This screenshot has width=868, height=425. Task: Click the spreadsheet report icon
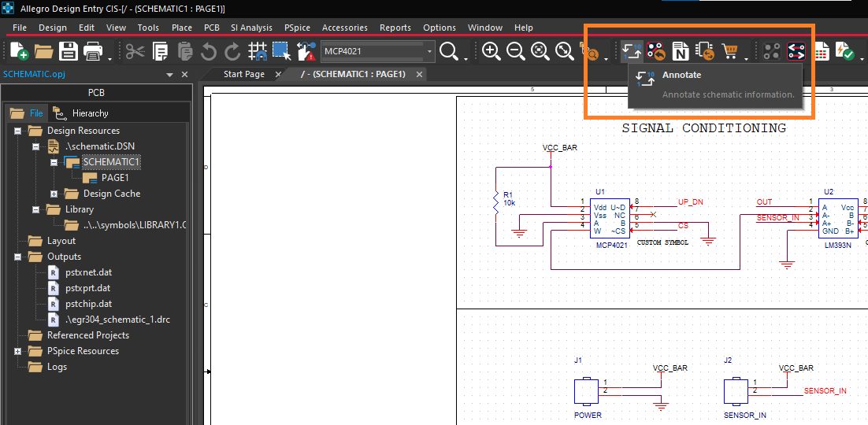pos(821,51)
